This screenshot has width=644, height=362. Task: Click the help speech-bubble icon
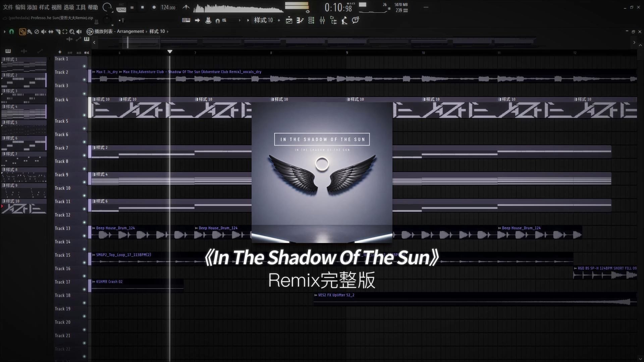click(356, 20)
